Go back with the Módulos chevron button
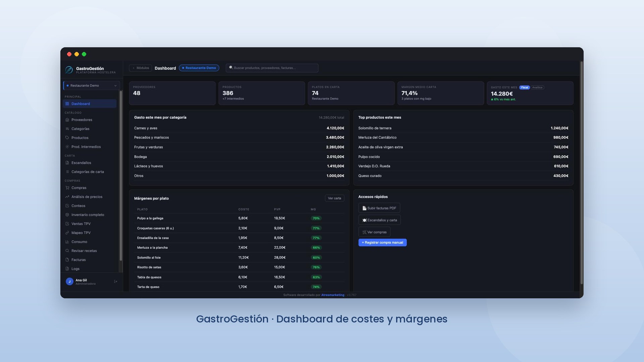The width and height of the screenshot is (644, 362). pos(141,68)
